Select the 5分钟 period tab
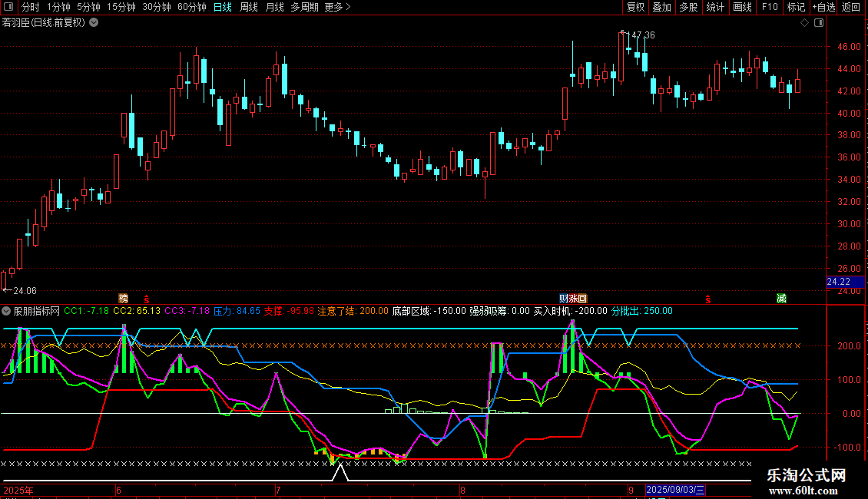 tap(88, 7)
